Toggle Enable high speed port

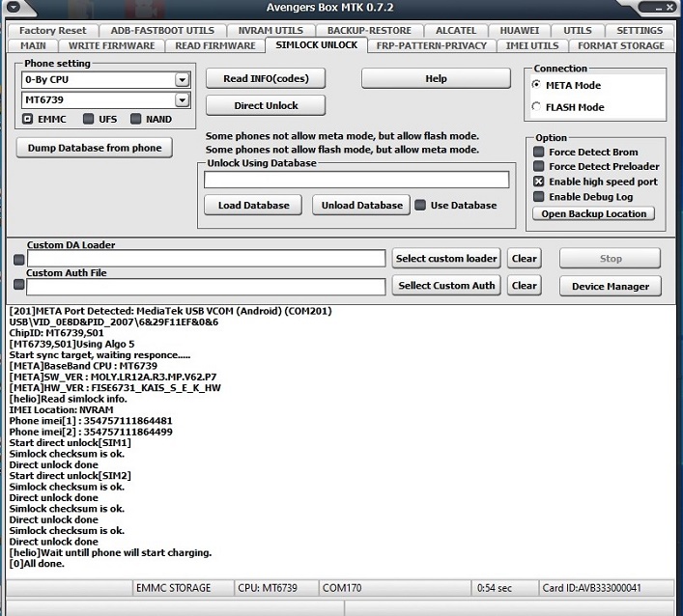click(x=539, y=182)
